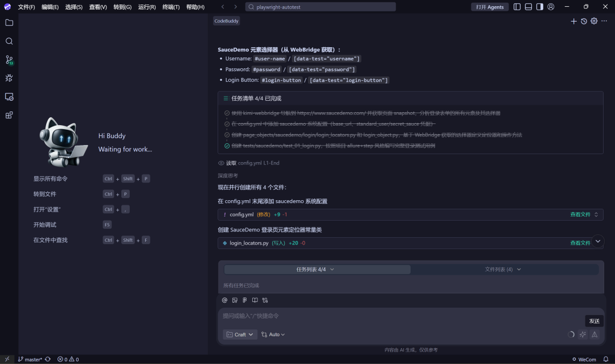Open the 查看(V) menu
The height and width of the screenshot is (364, 615).
[x=98, y=7]
